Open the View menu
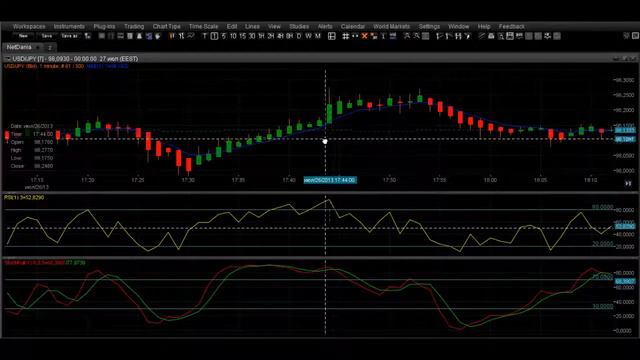The image size is (640, 360). point(274,27)
